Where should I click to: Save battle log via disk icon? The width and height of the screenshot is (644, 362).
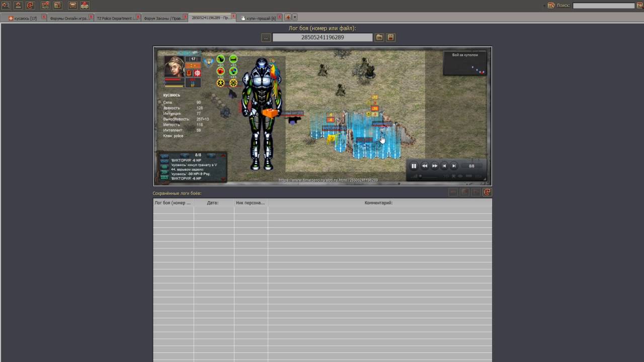390,38
